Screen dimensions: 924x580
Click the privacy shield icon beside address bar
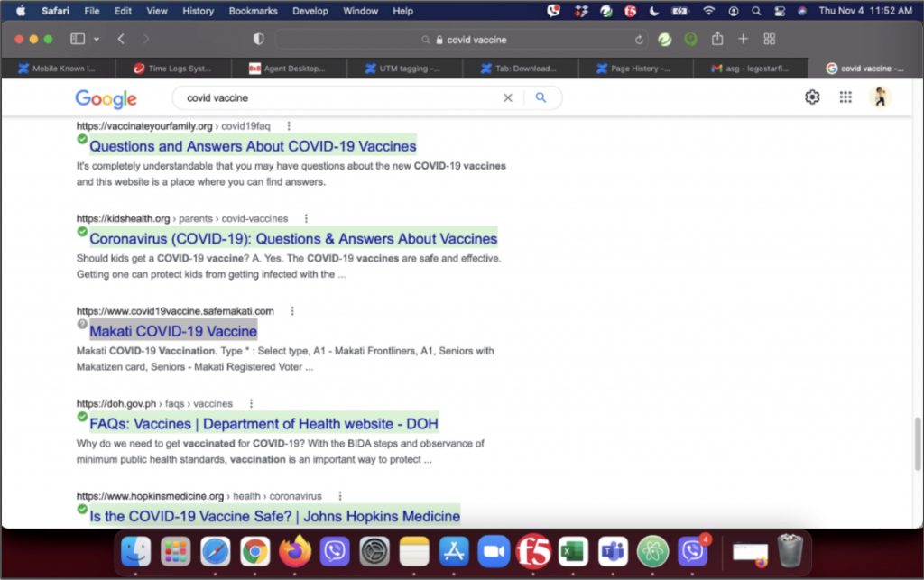pyautogui.click(x=258, y=40)
